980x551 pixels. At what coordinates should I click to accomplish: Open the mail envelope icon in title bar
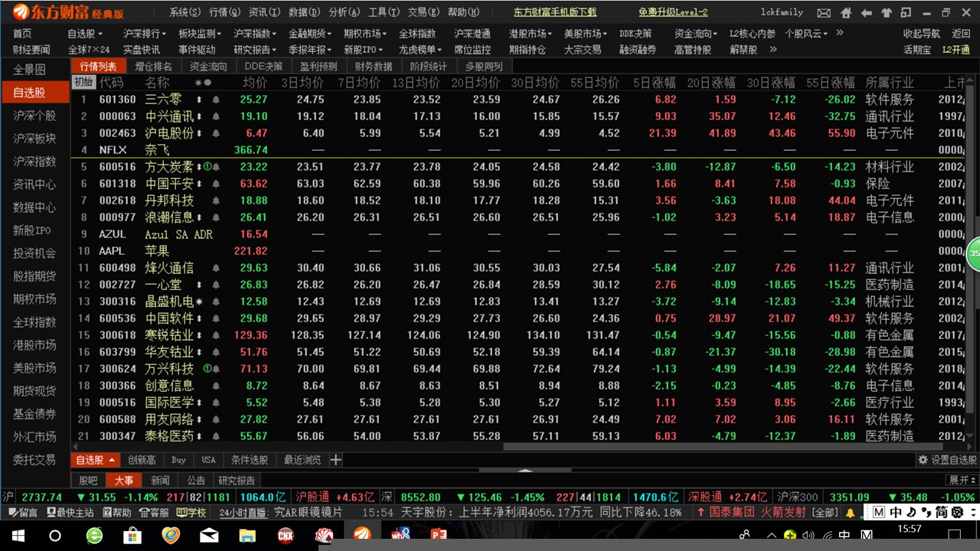(x=824, y=13)
